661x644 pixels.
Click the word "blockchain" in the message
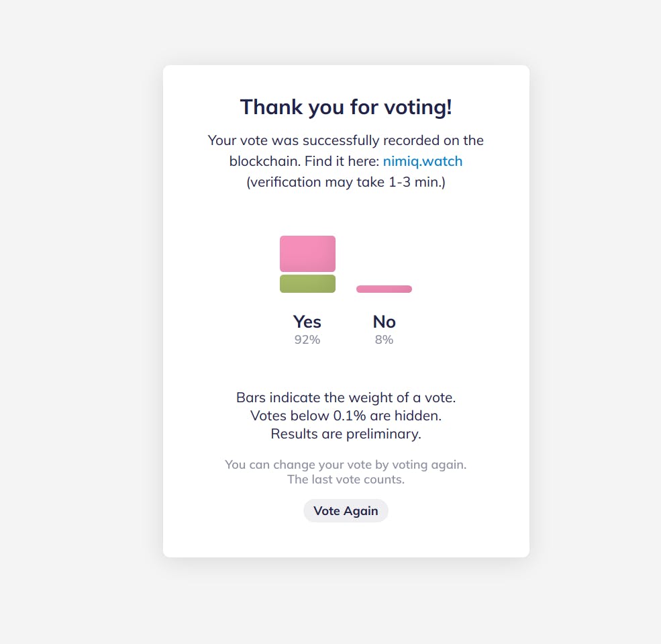pyautogui.click(x=264, y=161)
